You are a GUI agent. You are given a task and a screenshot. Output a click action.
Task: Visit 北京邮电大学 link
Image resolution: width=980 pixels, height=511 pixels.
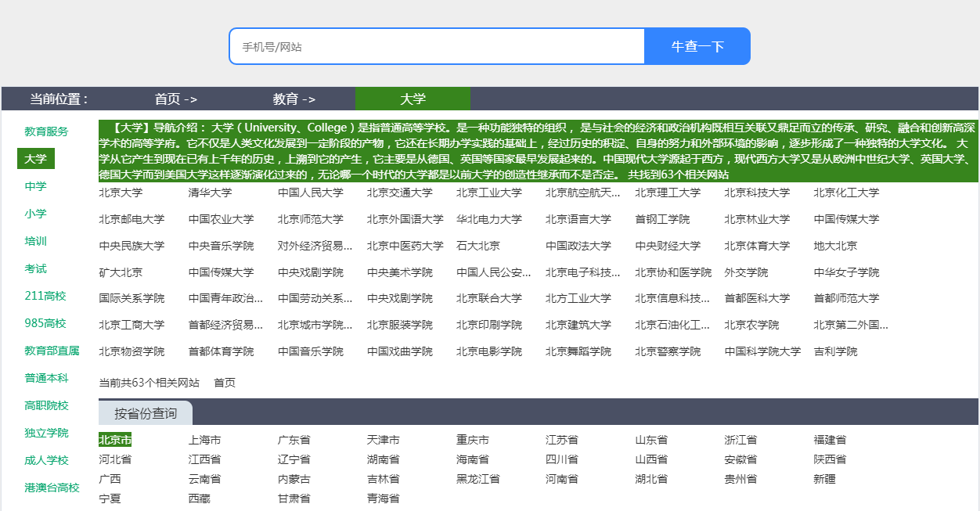[x=132, y=219]
